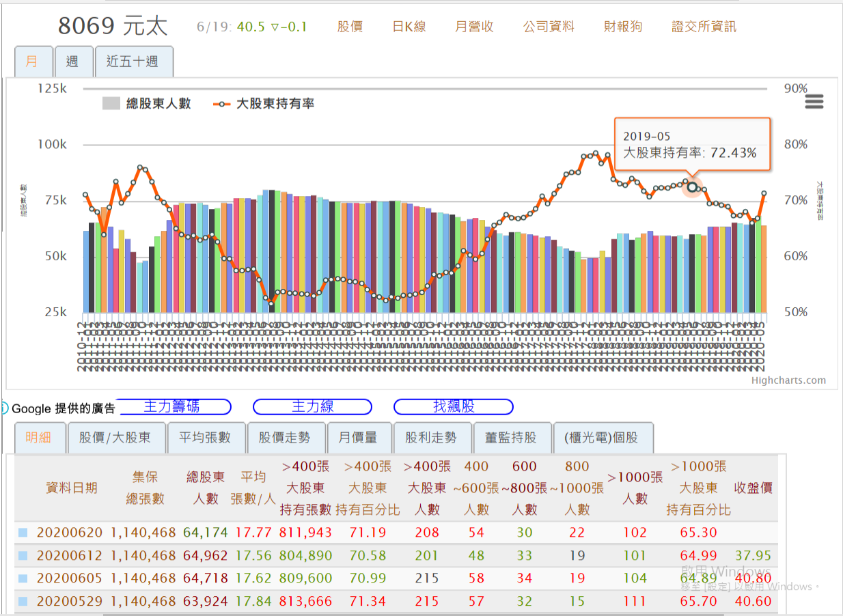Screen dimensions: 843x616
Task: Switch to the 近五十週 tab
Action: [x=134, y=61]
